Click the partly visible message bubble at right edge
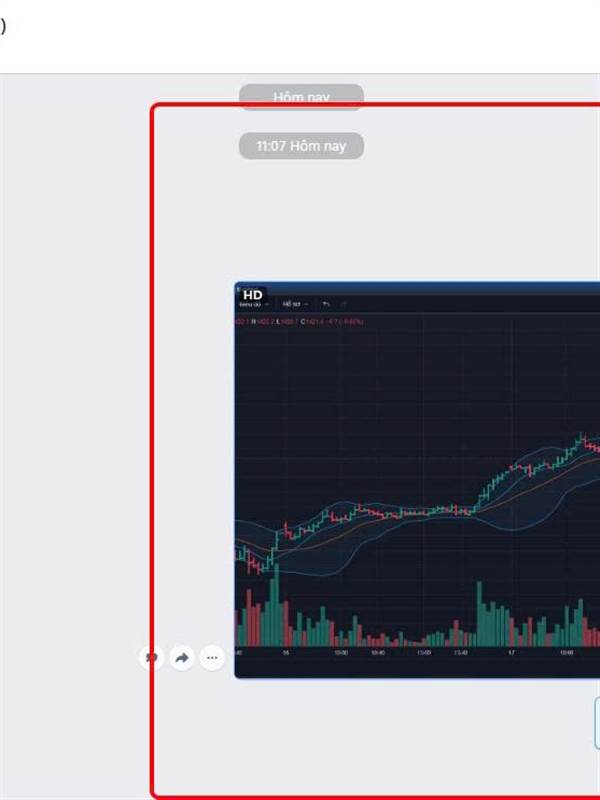The width and height of the screenshot is (600, 800). click(597, 723)
